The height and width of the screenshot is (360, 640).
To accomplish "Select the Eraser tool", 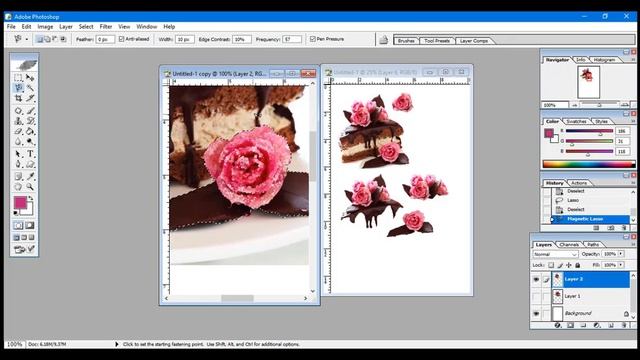I will click(18, 131).
